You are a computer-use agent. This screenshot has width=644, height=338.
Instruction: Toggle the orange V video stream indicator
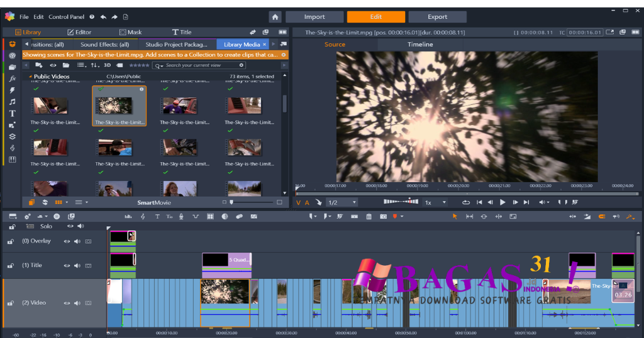coord(299,203)
